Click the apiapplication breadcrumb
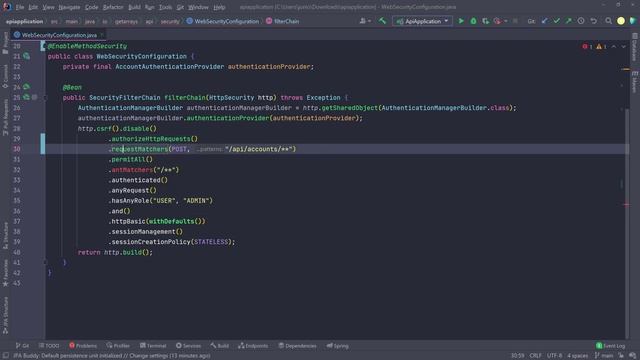Image resolution: width=640 pixels, height=360 pixels. point(24,21)
